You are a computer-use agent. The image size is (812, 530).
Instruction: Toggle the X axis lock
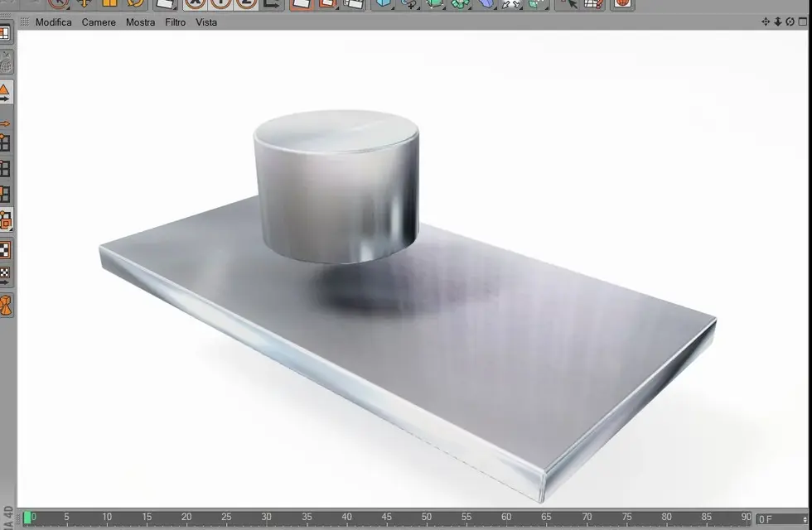coord(195,3)
